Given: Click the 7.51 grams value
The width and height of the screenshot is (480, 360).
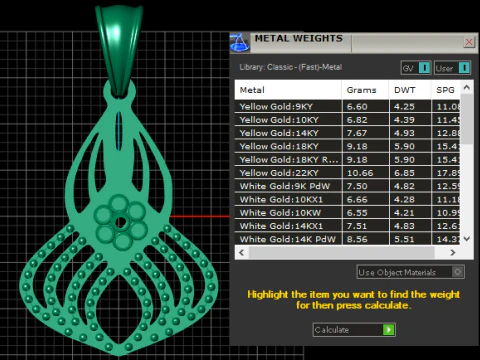Looking at the screenshot, I should tap(357, 226).
